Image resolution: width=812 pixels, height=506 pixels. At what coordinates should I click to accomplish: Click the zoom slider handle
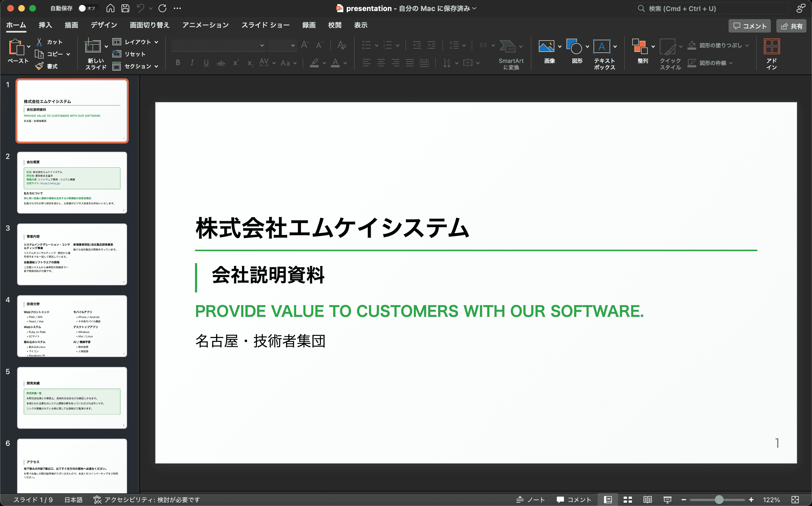pos(719,500)
